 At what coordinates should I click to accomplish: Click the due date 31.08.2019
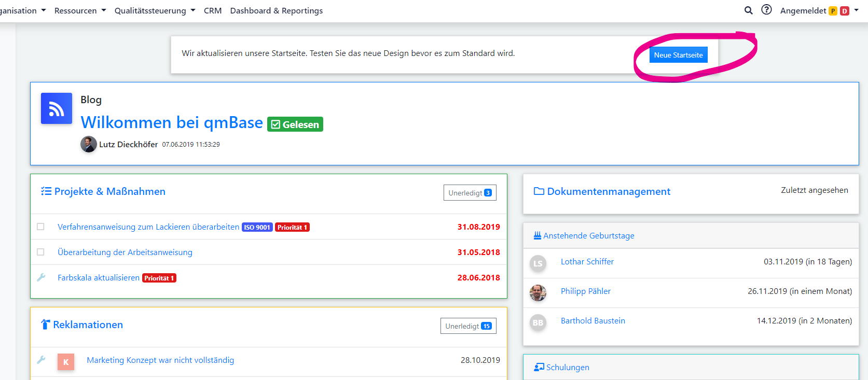[479, 227]
